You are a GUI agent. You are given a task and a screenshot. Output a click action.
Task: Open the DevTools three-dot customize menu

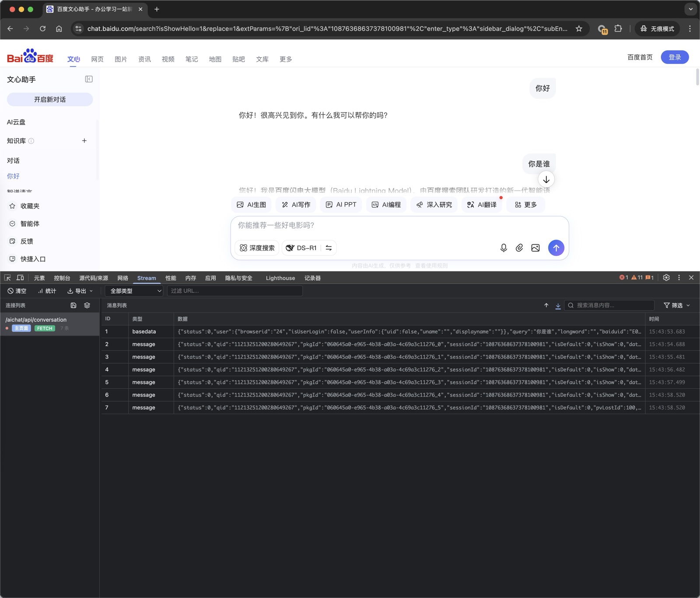point(679,278)
